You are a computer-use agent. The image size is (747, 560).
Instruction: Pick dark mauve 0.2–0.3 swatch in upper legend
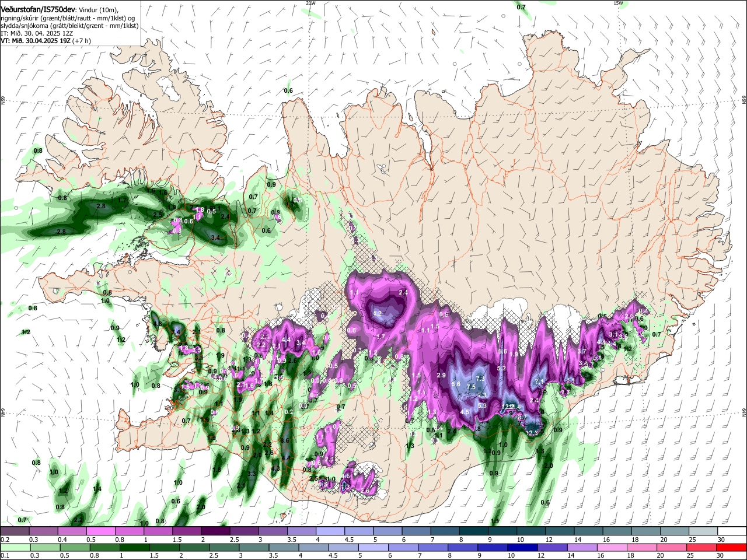(15, 531)
